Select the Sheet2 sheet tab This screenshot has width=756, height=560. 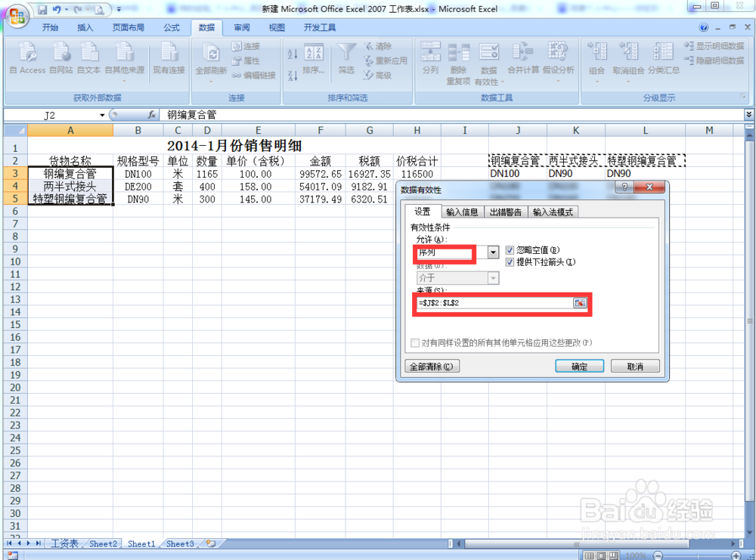point(103,543)
